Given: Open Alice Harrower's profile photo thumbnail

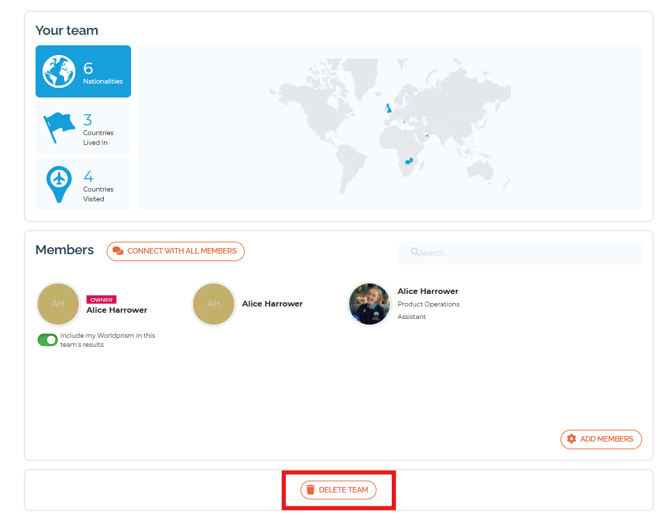Looking at the screenshot, I should [x=370, y=304].
